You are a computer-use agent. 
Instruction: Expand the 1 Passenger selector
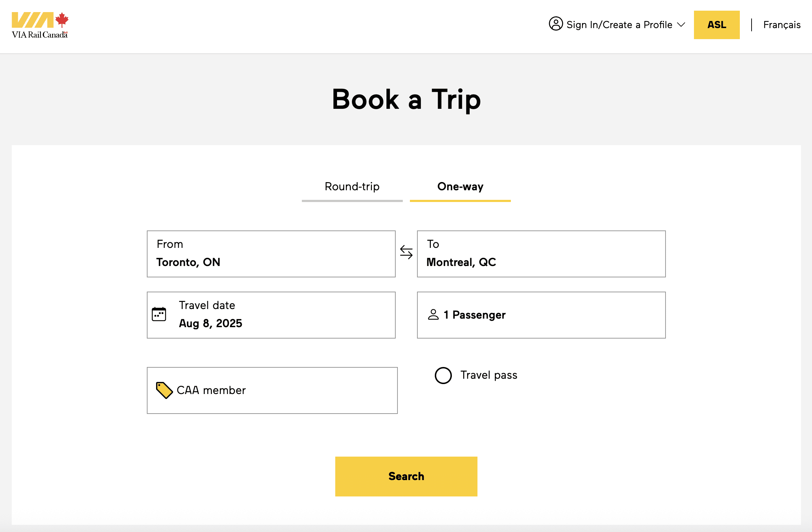pos(541,315)
